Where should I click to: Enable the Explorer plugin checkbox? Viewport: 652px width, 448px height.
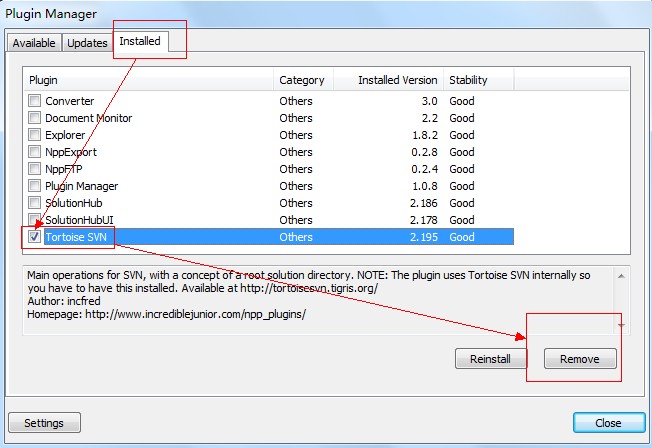click(x=35, y=135)
